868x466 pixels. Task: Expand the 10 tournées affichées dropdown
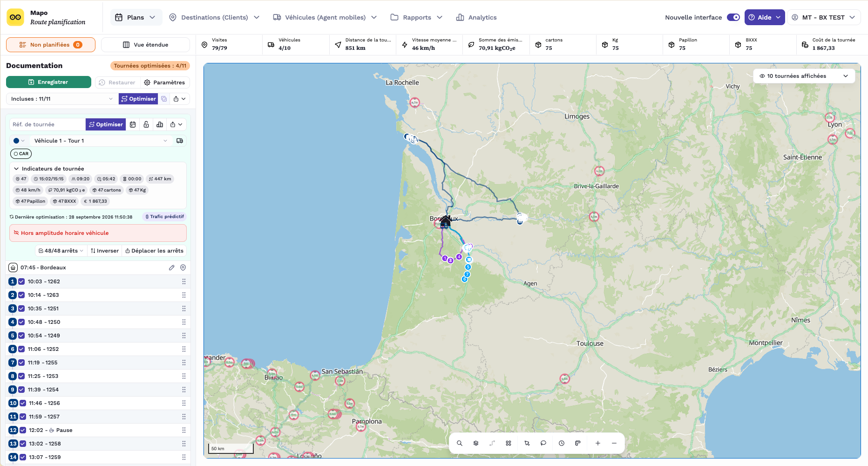coord(804,76)
